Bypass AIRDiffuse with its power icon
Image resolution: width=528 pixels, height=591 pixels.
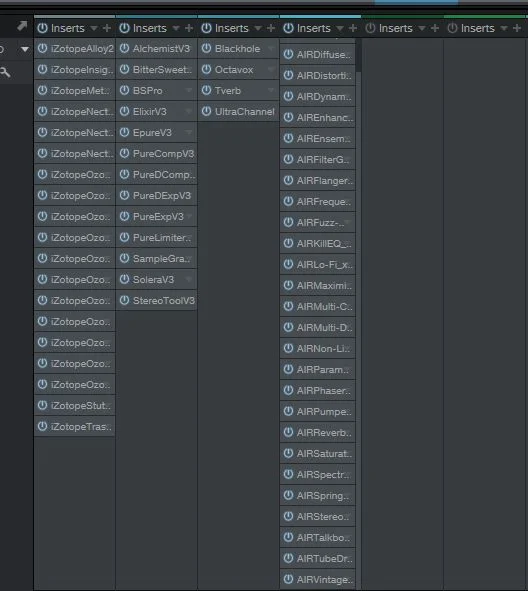288,55
